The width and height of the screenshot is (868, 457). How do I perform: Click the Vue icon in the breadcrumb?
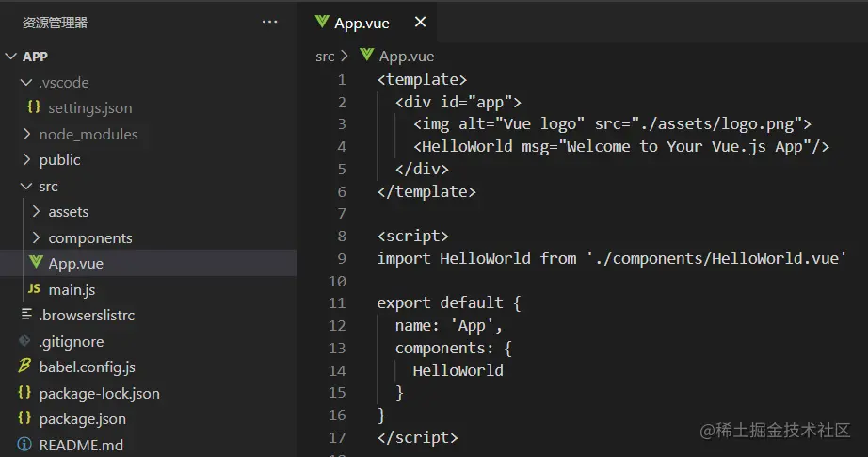366,55
